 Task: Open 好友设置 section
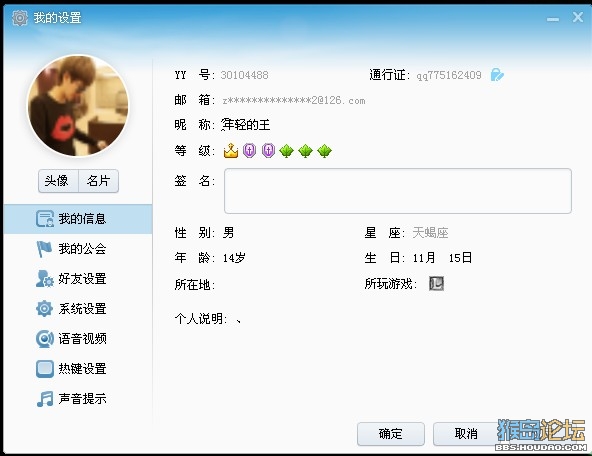(x=78, y=279)
